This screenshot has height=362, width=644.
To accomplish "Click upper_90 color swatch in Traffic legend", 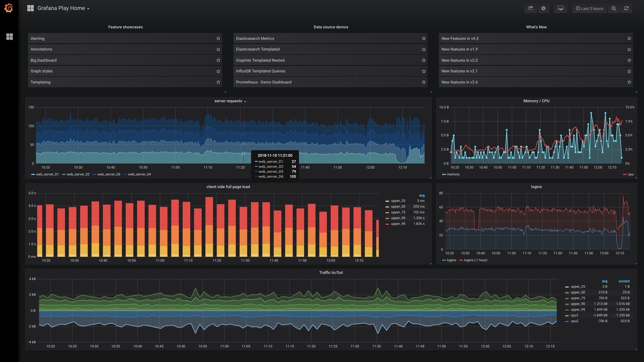I will tap(567, 304).
